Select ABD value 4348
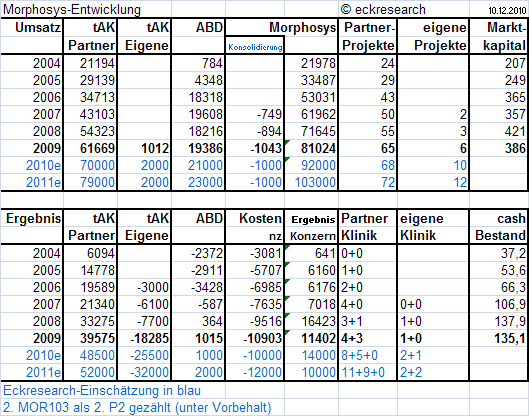The image size is (529, 416). pos(208,80)
